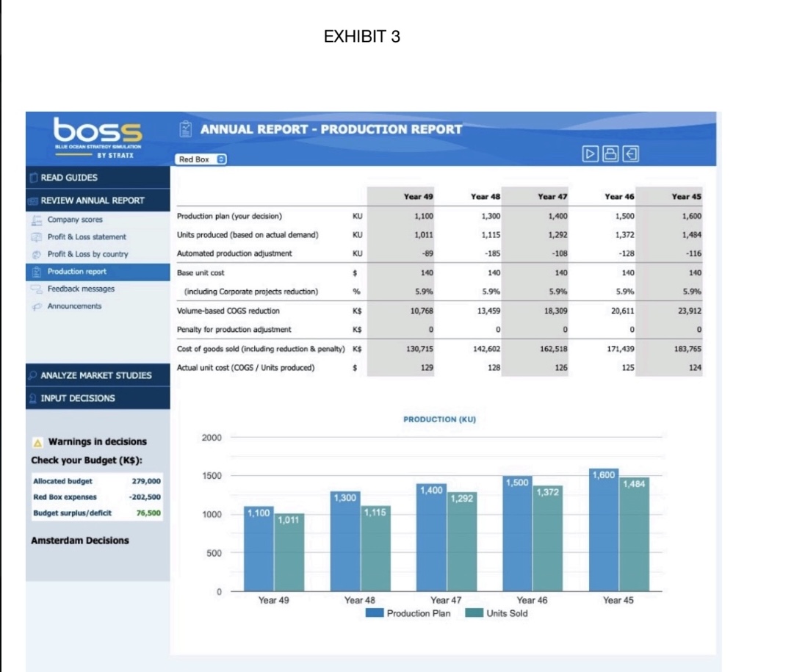Click Year 46 production plan bar 1,500
This screenshot has width=794, height=672.
[x=518, y=533]
